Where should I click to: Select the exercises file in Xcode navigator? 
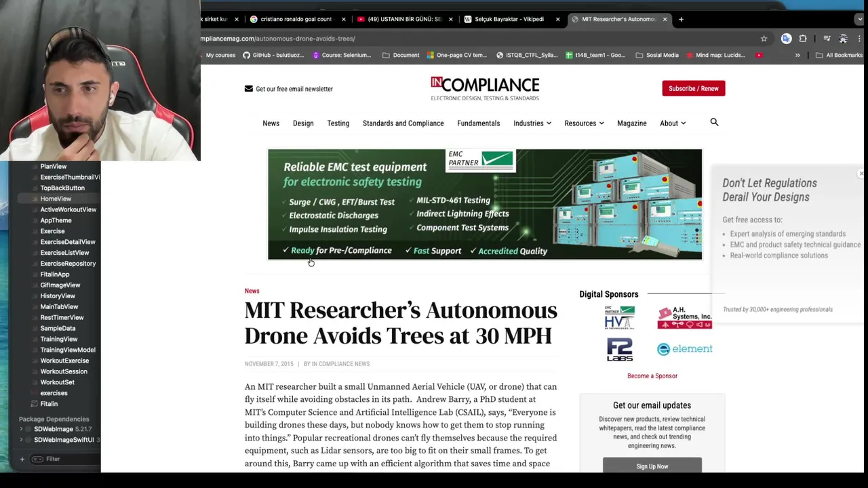54,393
